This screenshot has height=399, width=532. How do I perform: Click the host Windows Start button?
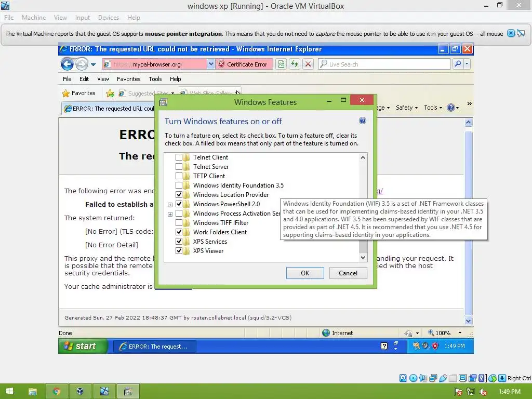(9, 391)
